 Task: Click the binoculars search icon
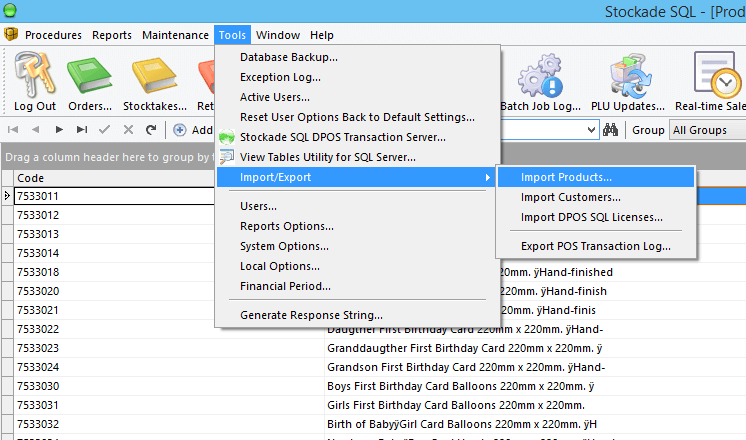point(610,129)
